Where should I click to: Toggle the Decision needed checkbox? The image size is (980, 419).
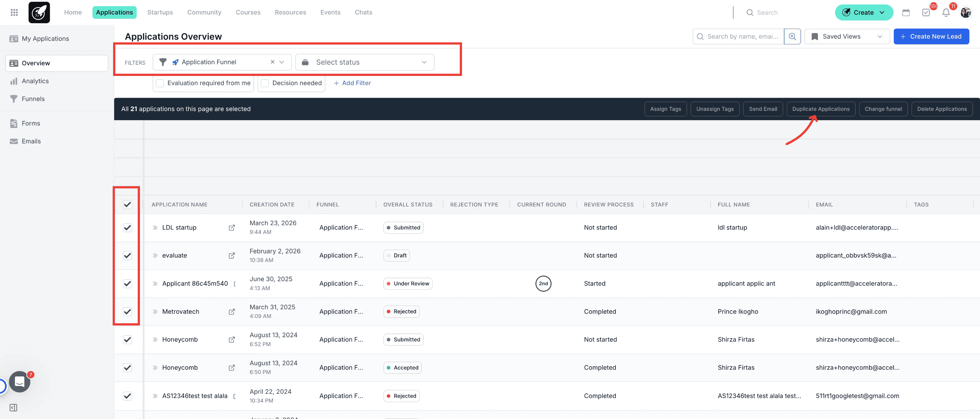265,83
